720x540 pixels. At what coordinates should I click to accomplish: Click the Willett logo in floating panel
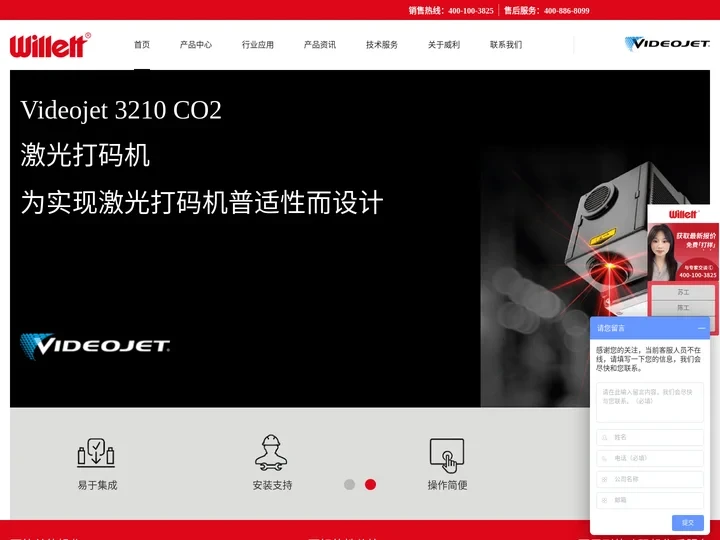coord(683,214)
